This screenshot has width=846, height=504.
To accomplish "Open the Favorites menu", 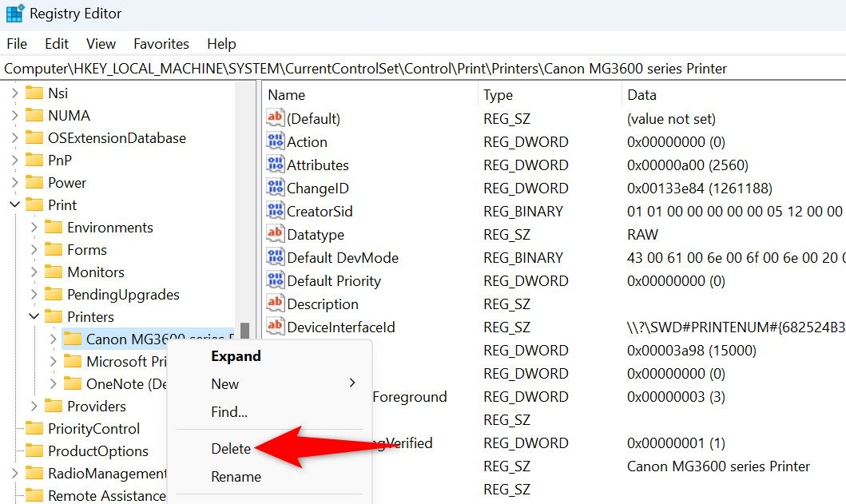I will coord(161,44).
